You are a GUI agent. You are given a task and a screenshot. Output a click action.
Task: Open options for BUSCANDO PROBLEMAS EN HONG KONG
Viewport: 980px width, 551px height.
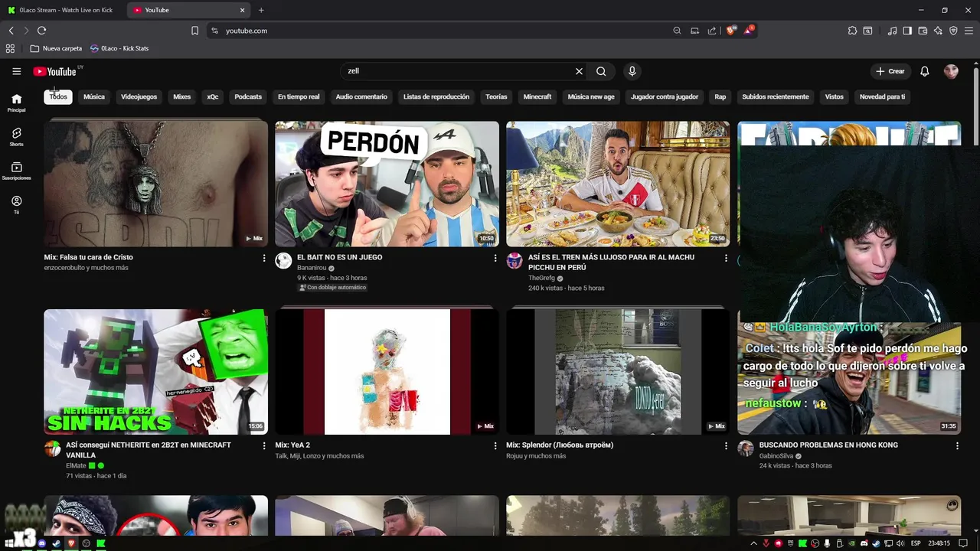pyautogui.click(x=957, y=445)
